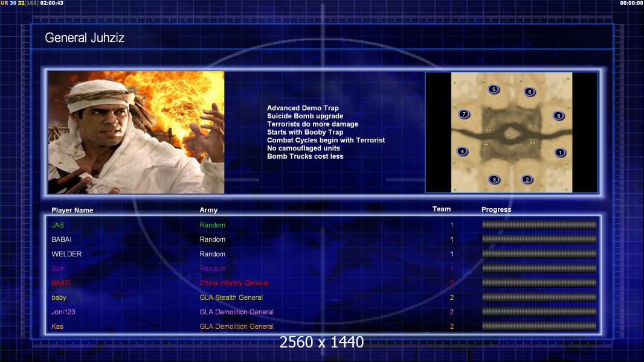Click WELDER's team number 1
The image size is (644, 362).
coord(451,254)
